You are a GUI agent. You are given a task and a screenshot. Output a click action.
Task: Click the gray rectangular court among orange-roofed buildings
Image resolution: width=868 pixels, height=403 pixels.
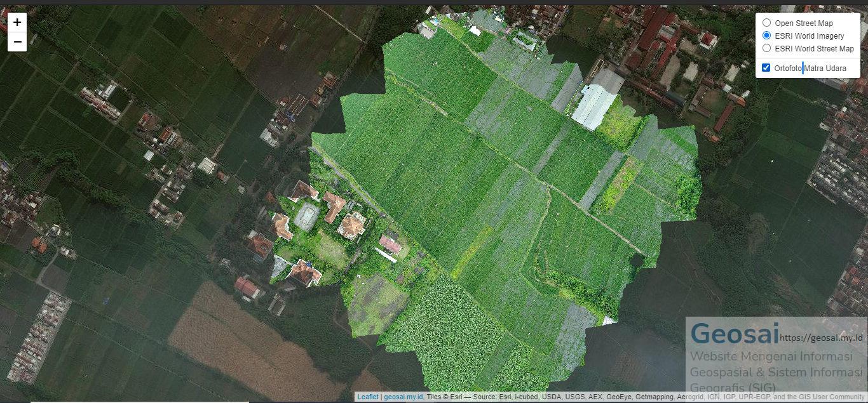coord(307,216)
